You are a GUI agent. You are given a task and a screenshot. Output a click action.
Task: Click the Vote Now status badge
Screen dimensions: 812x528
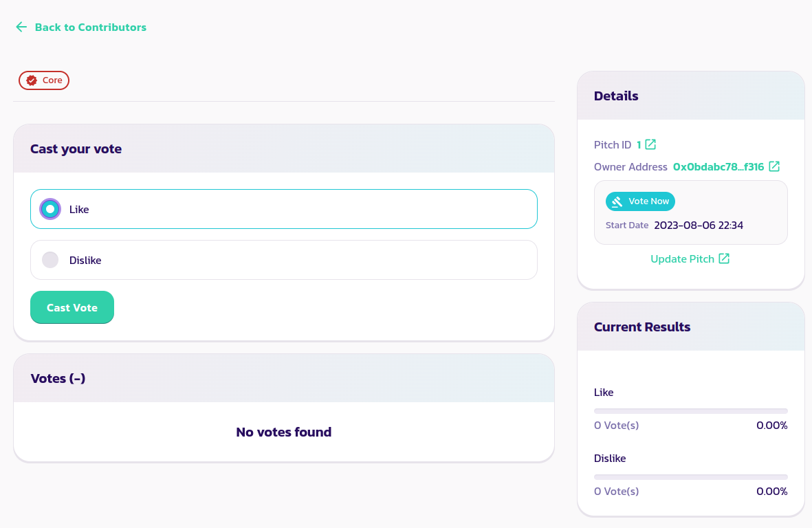(640, 201)
